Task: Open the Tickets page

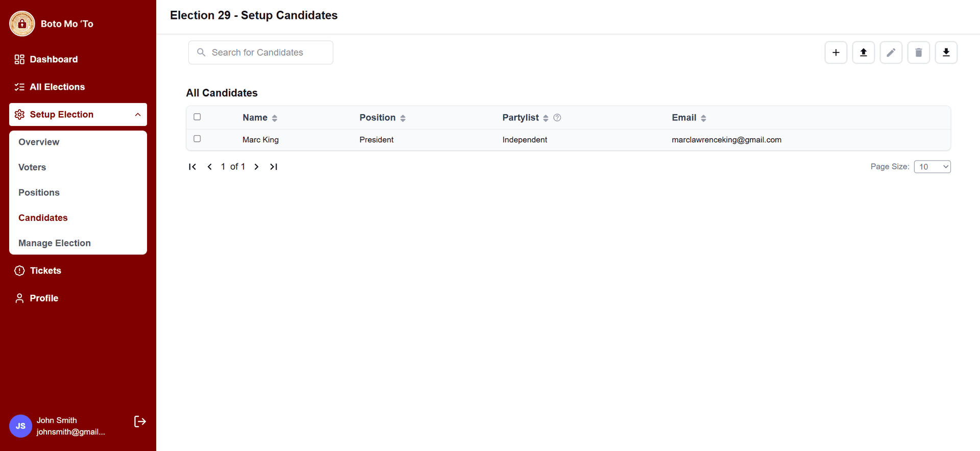Action: click(x=45, y=271)
